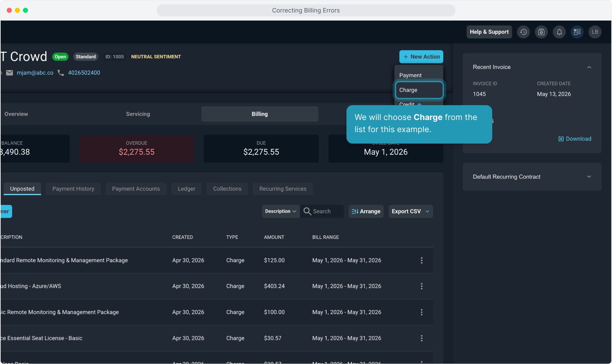Image resolution: width=612 pixels, height=364 pixels.
Task: Open the history clock icon in header
Action: click(x=523, y=32)
